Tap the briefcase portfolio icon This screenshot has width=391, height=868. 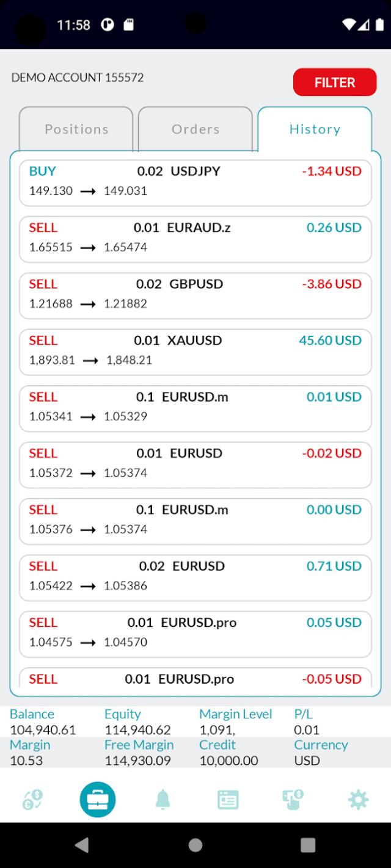click(98, 800)
